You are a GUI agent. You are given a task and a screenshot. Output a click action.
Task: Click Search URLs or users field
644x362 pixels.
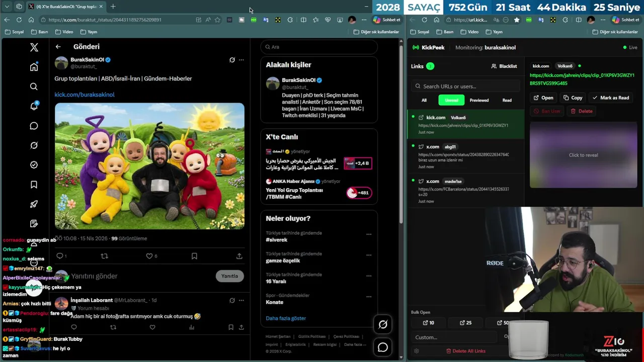[466, 86]
